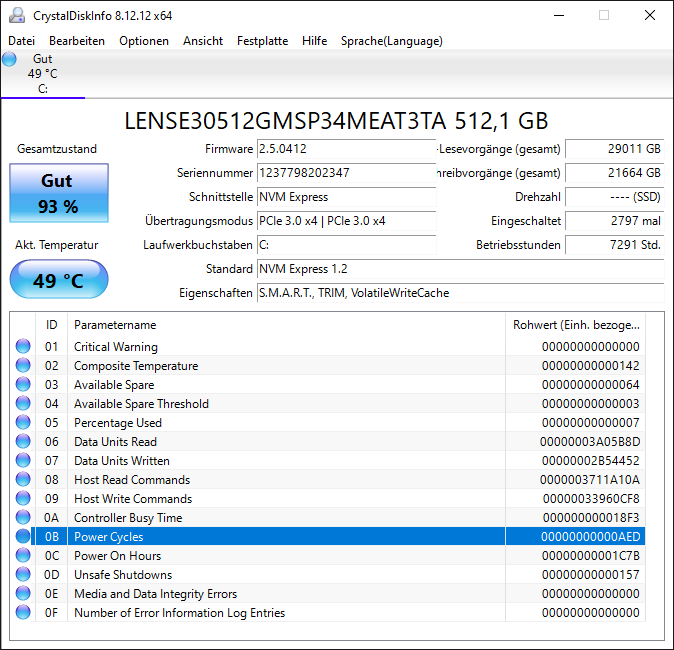Open the Festplatte menu
The image size is (674, 650).
pos(263,41)
